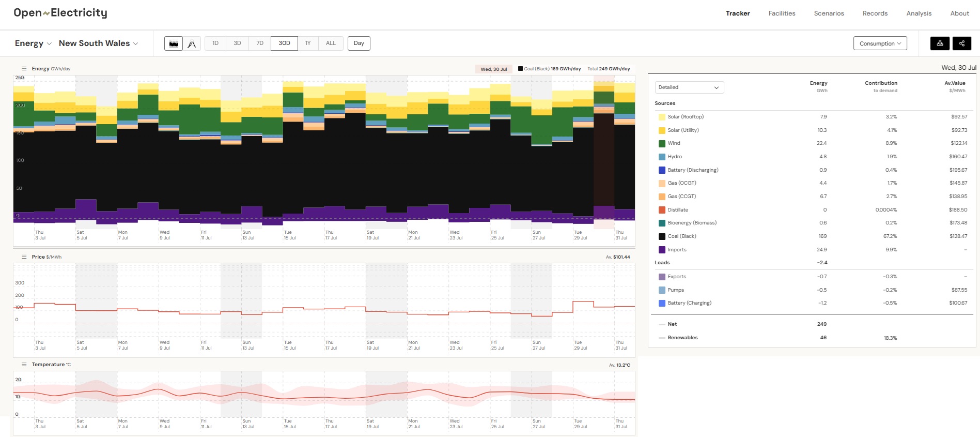Screen dimensions: 980x437
Task: Click the download/export icon button
Action: [x=940, y=43]
